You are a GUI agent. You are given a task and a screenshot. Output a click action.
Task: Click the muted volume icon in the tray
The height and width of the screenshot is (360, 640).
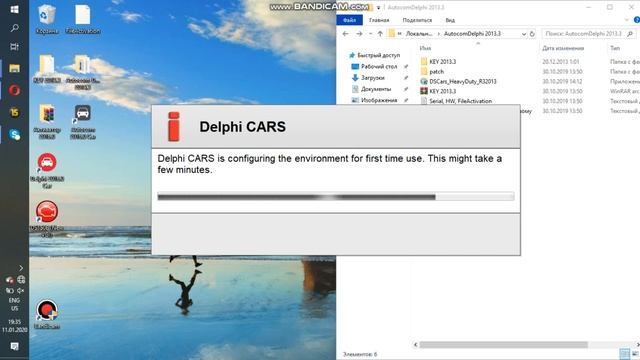click(20, 291)
